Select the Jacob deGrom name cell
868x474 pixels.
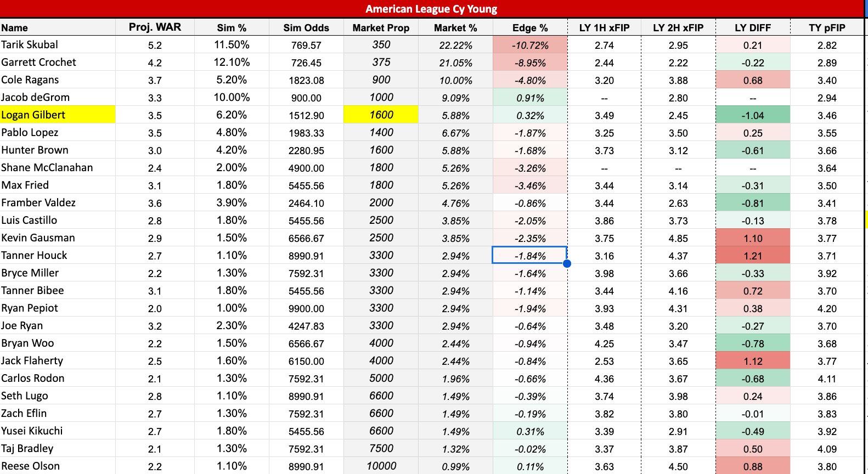(58, 97)
